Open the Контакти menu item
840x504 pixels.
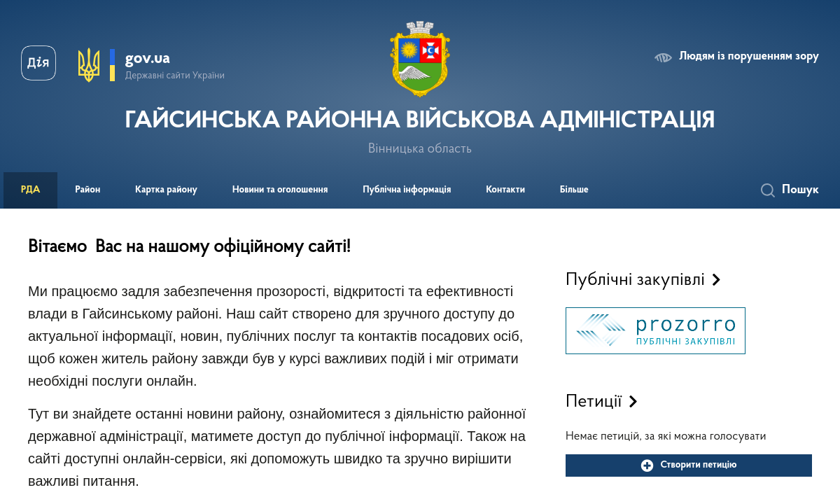point(505,190)
